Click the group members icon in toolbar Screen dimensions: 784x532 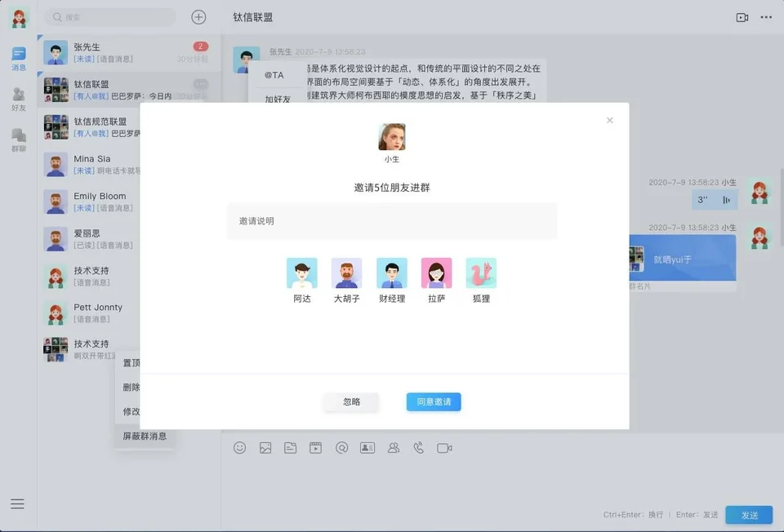click(394, 448)
